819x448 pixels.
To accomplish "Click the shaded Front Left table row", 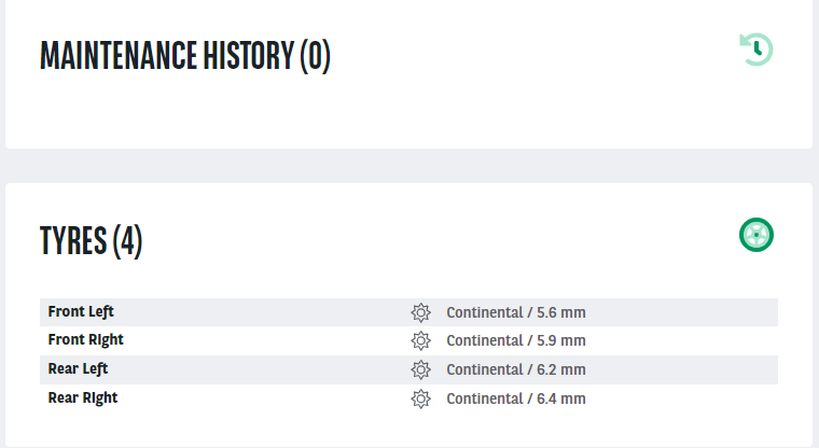I will [409, 312].
